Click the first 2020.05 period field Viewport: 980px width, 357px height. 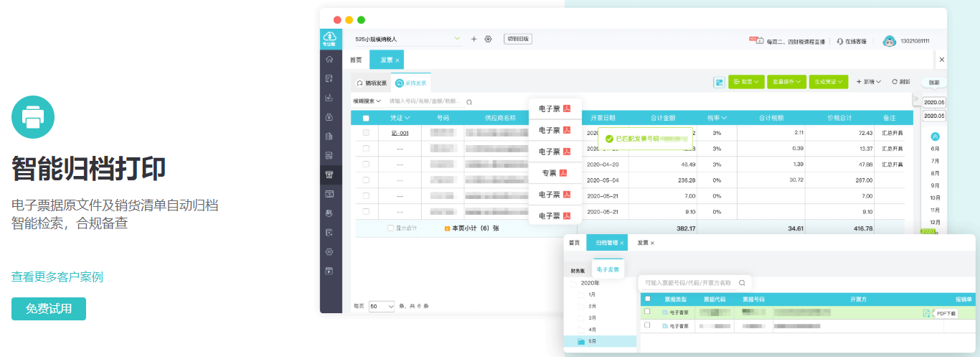pyautogui.click(x=933, y=103)
